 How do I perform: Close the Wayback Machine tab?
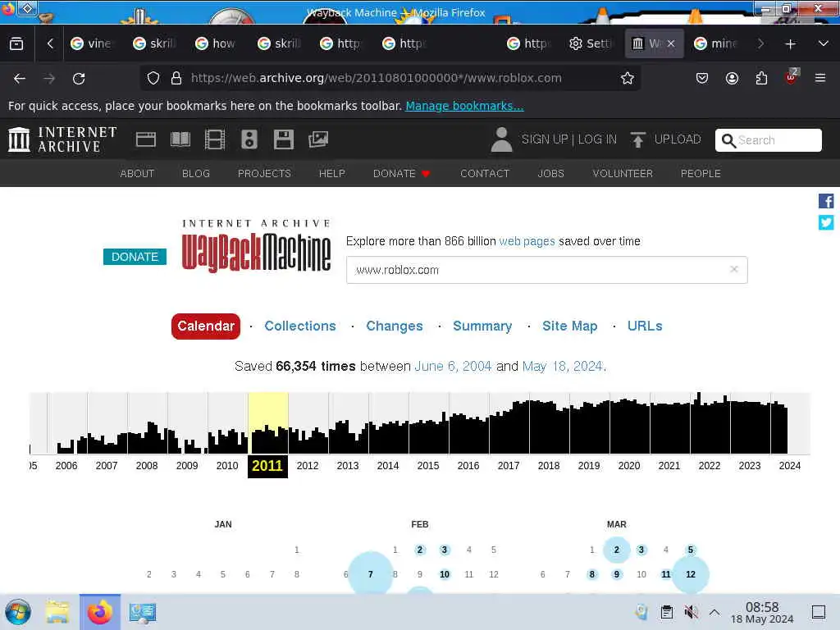tap(671, 44)
